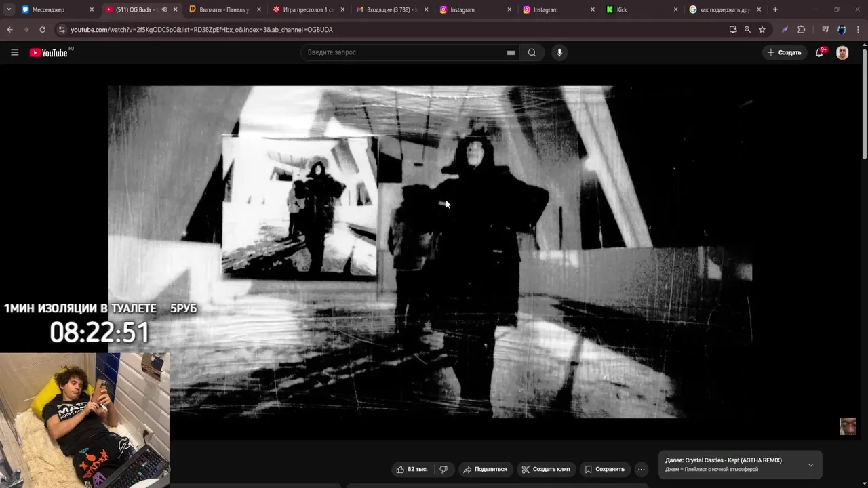Screen dimensions: 868x488
Task: Start voice search with microphone icon
Action: [x=559, y=52]
